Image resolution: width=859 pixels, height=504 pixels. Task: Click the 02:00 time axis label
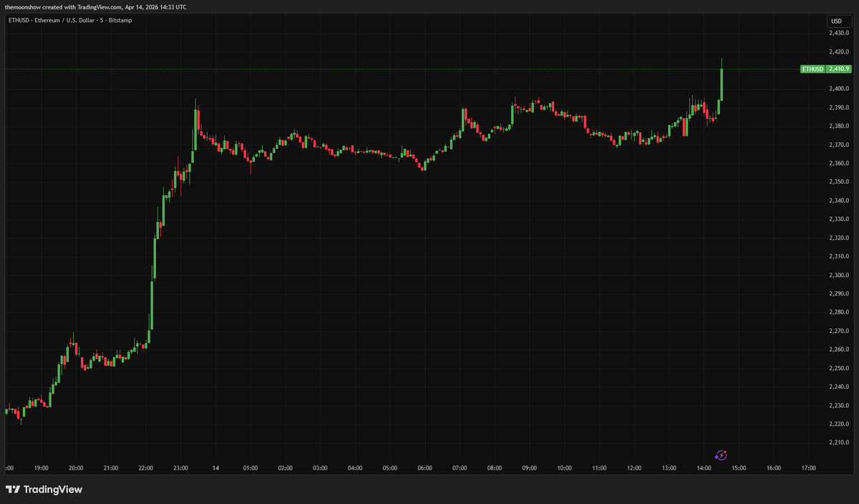286,468
